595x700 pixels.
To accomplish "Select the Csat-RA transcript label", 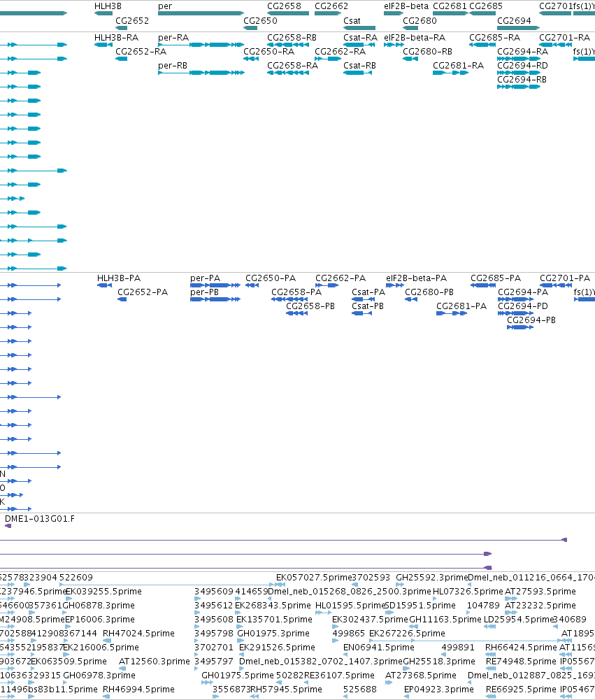I will [360, 38].
